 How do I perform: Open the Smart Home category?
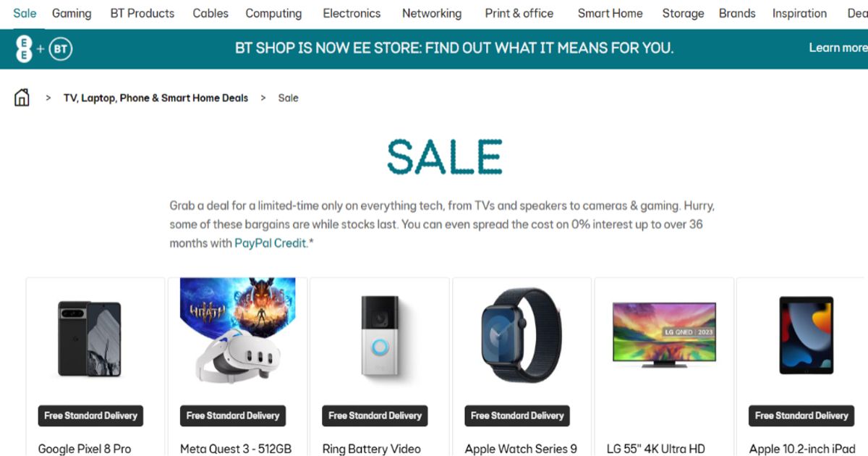pos(610,13)
